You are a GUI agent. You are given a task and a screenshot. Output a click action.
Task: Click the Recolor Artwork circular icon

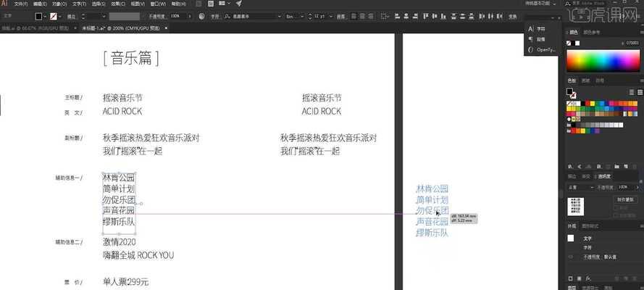pos(201,17)
